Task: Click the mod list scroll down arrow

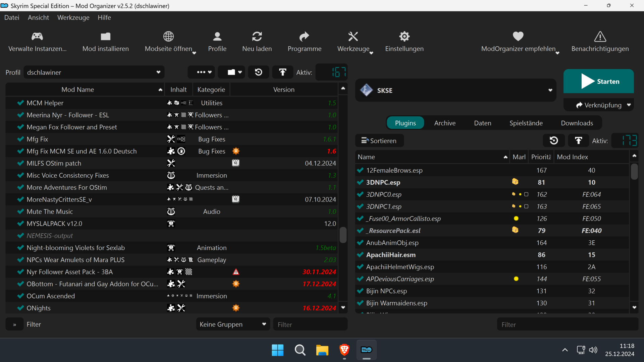Action: pyautogui.click(x=343, y=307)
